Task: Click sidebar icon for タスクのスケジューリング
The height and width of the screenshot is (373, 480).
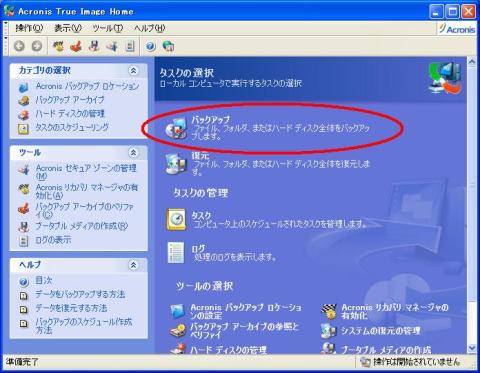Action: pos(23,129)
